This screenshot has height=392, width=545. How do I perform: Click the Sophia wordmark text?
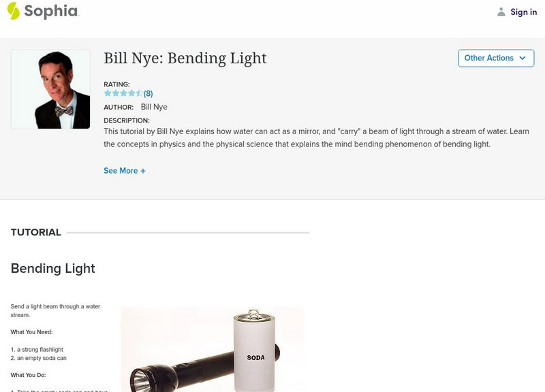point(51,11)
